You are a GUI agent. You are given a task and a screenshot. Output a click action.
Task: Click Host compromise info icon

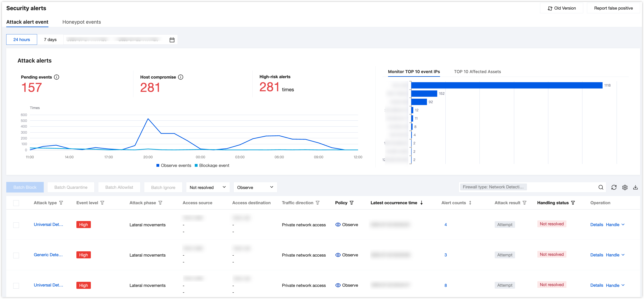[181, 77]
